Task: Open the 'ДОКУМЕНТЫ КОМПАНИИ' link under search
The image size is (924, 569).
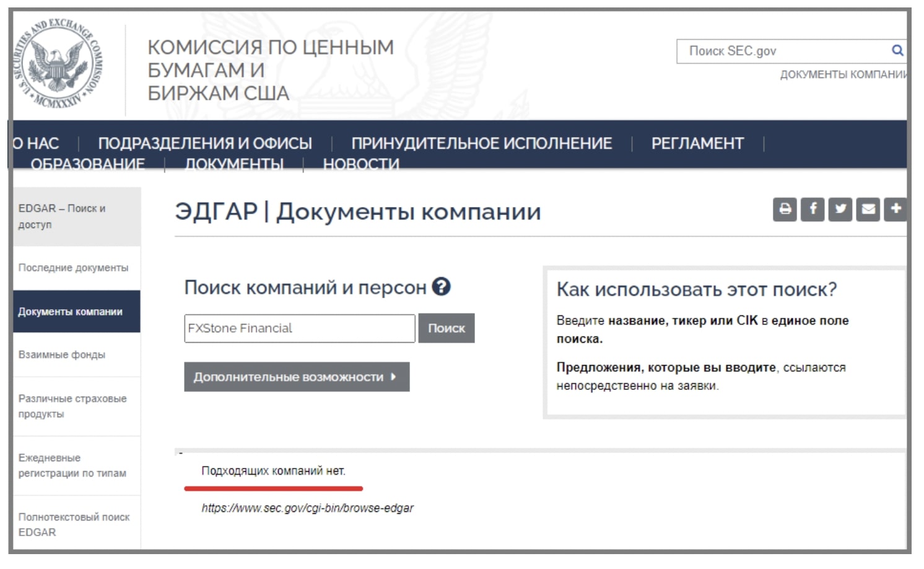Action: [843, 74]
